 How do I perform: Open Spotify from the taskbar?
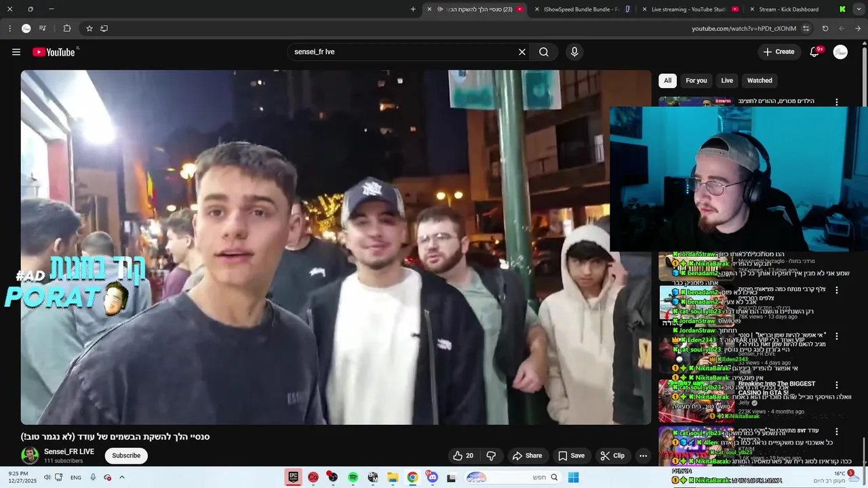[x=353, y=477]
